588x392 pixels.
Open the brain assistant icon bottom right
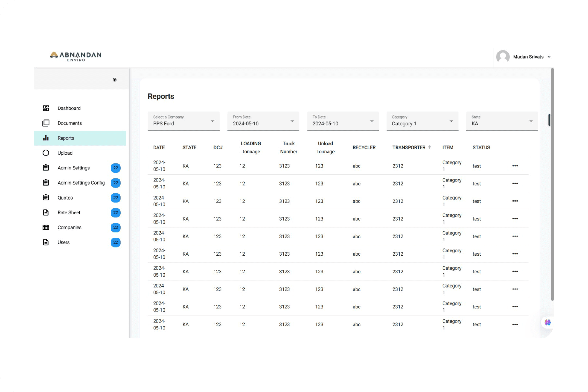click(x=548, y=322)
